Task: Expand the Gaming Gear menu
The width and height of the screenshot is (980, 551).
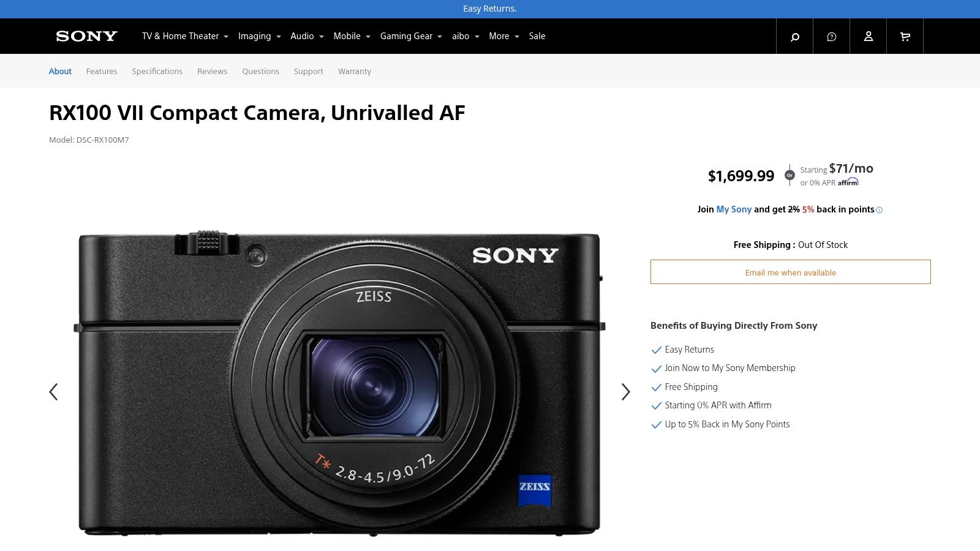Action: pyautogui.click(x=411, y=36)
